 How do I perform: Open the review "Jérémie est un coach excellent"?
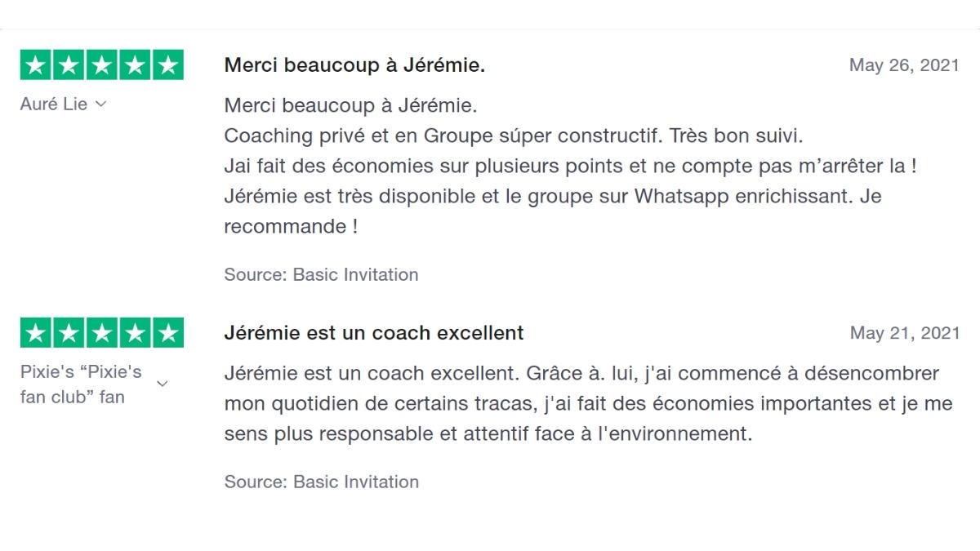coord(374,333)
